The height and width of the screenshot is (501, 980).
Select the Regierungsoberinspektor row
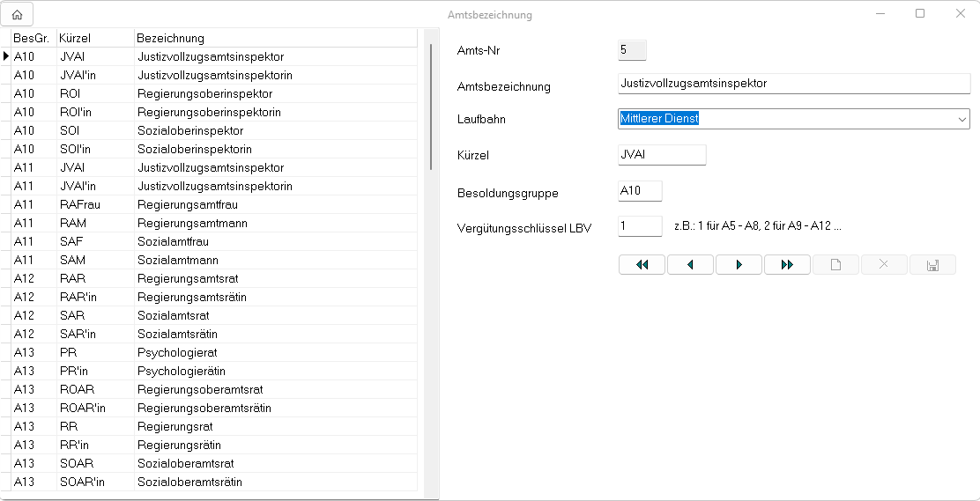point(204,93)
